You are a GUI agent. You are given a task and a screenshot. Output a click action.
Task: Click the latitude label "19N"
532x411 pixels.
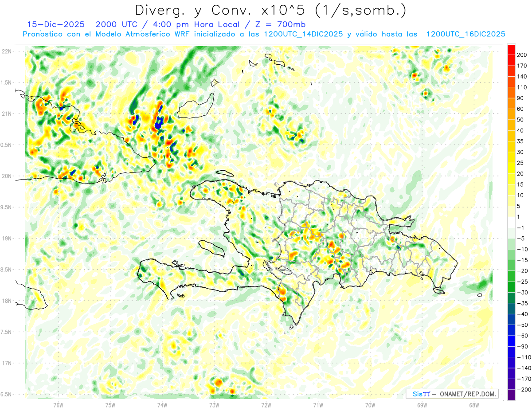(7, 239)
